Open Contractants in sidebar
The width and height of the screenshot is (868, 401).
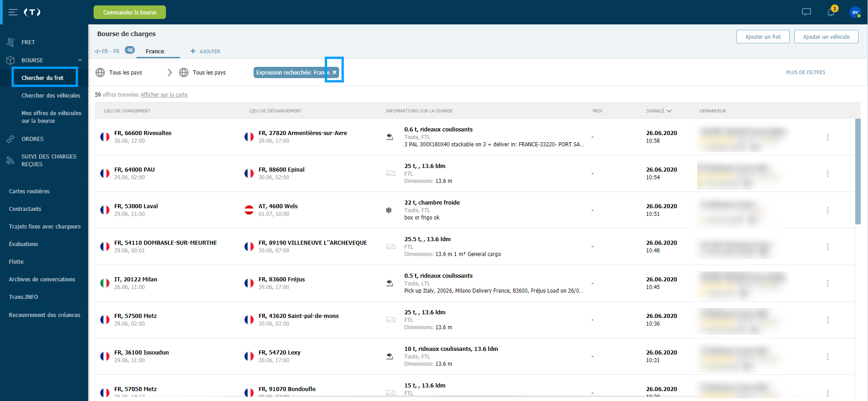point(25,209)
